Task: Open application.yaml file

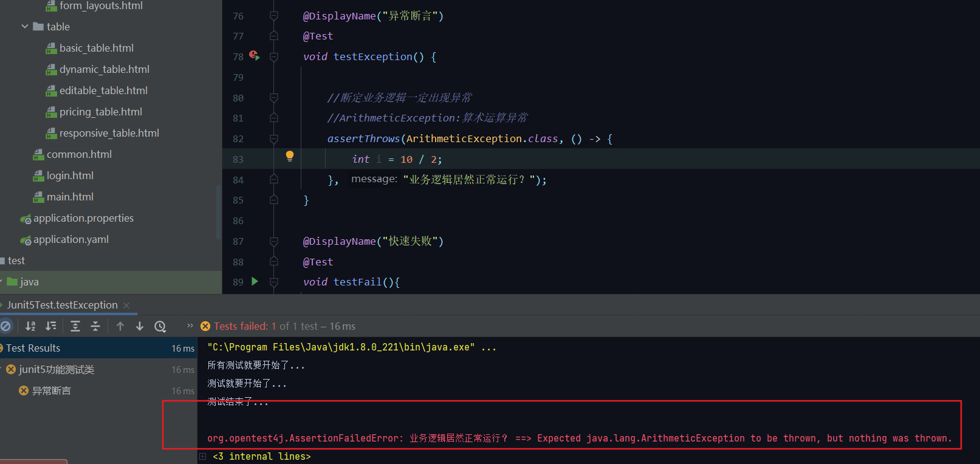Action: coord(71,239)
